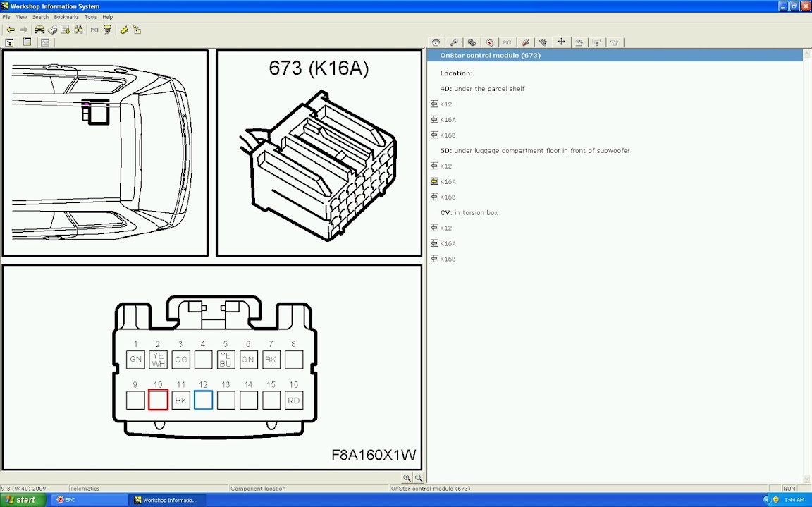Click Workshop Information taskbar button
Screen dimensions: 812x507
(x=167, y=500)
